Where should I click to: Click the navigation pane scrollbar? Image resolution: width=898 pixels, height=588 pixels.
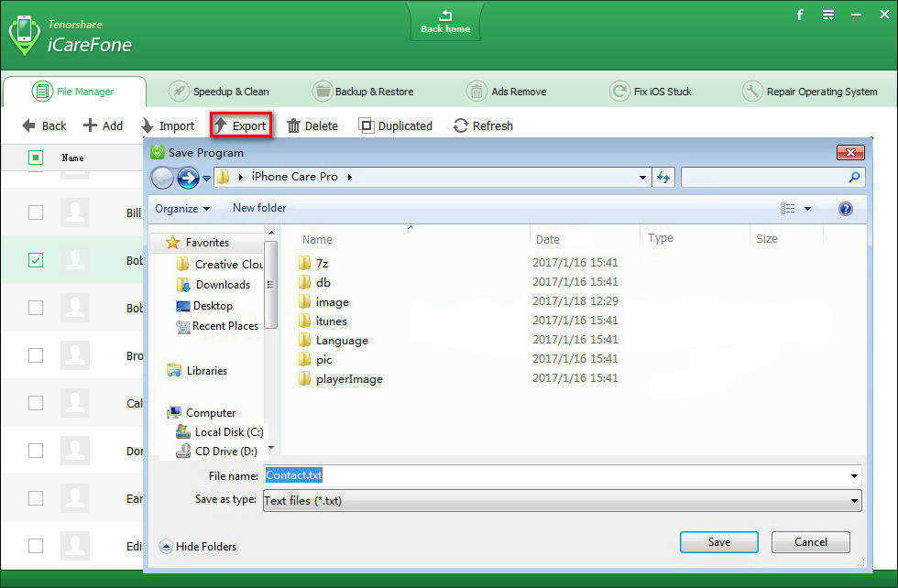[271, 285]
